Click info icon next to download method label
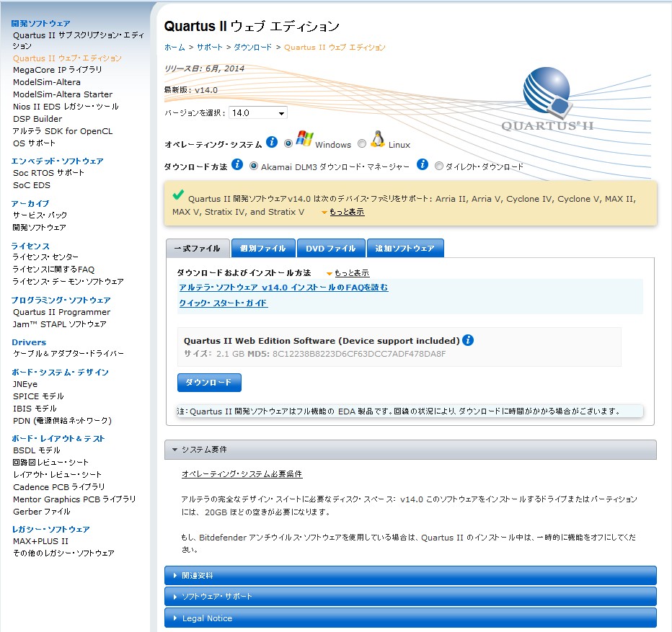Image resolution: width=672 pixels, height=632 pixels. click(237, 164)
